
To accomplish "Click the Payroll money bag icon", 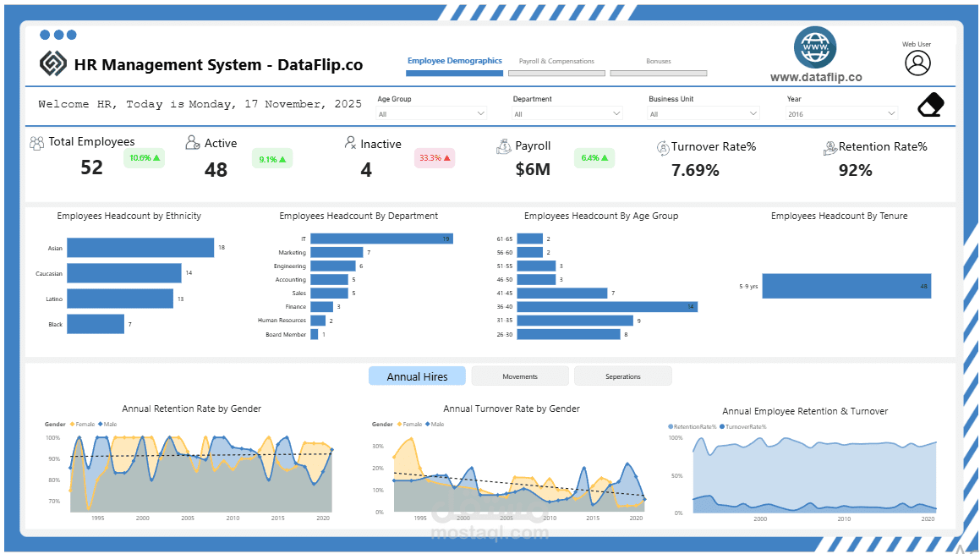I will click(x=504, y=147).
